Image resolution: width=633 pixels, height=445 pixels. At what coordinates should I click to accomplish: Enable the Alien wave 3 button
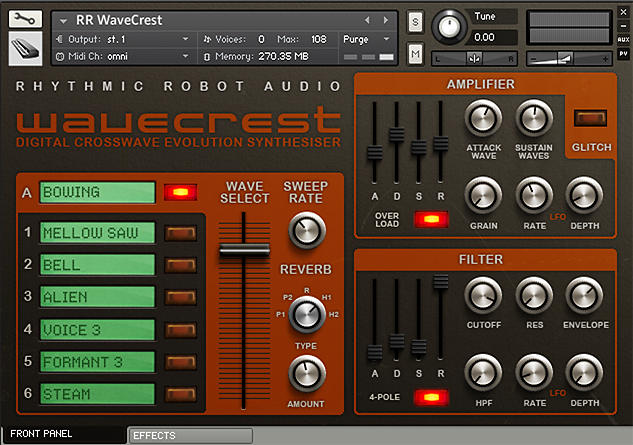[x=180, y=297]
